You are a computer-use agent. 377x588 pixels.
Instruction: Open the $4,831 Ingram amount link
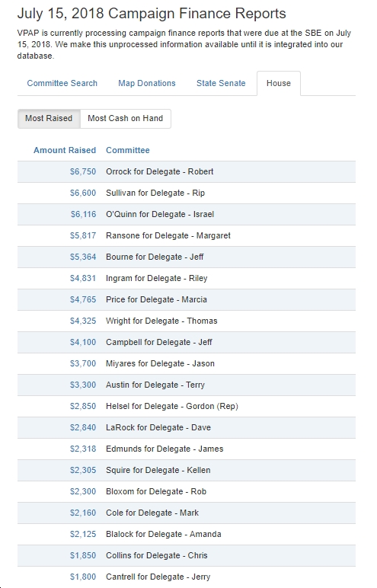(x=83, y=279)
